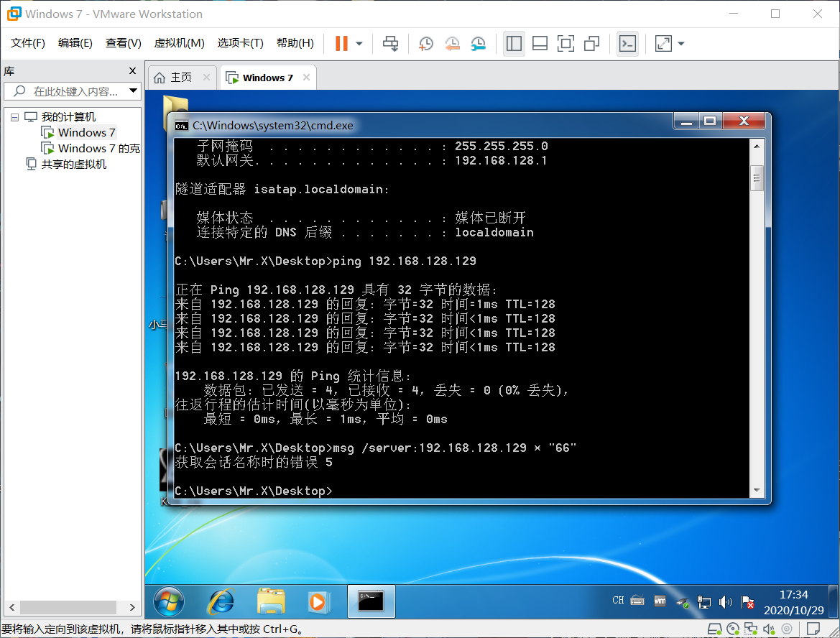Open the library search filter dropdown
840x638 pixels.
pos(134,91)
